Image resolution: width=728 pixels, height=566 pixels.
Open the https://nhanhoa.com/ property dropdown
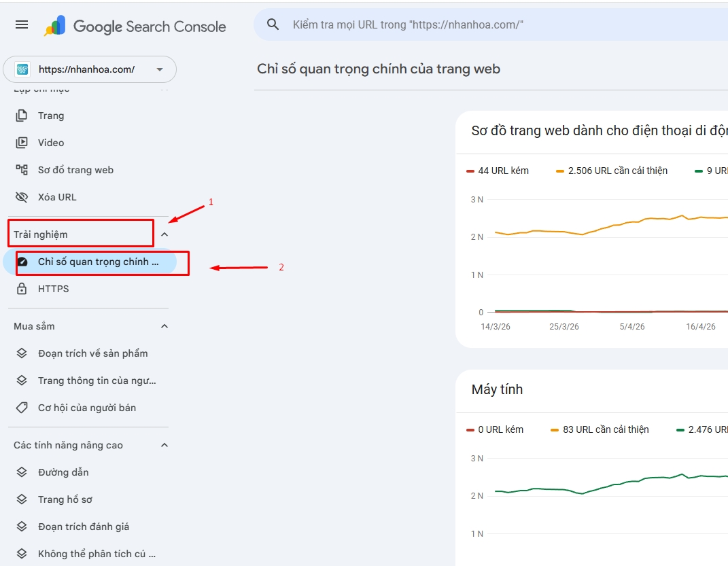coord(90,69)
